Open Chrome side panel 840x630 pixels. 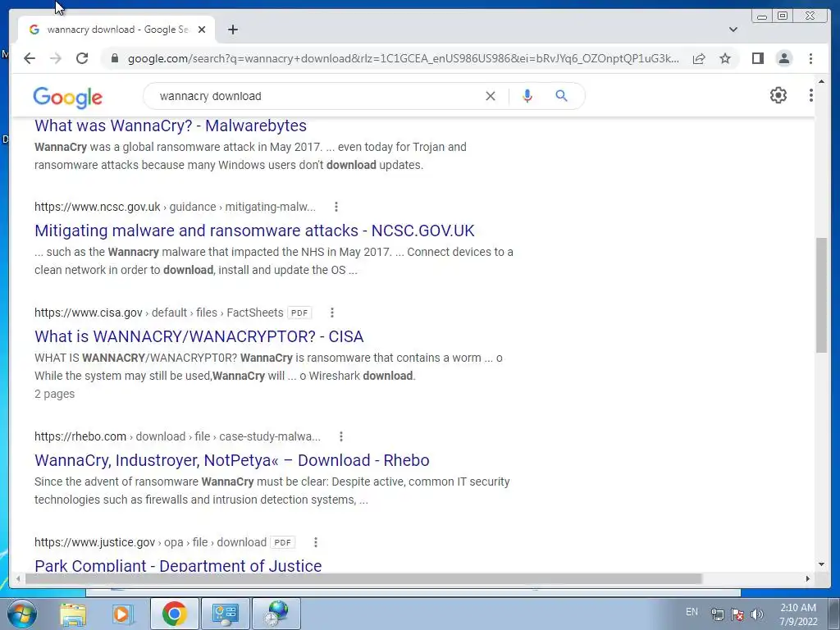(x=757, y=58)
